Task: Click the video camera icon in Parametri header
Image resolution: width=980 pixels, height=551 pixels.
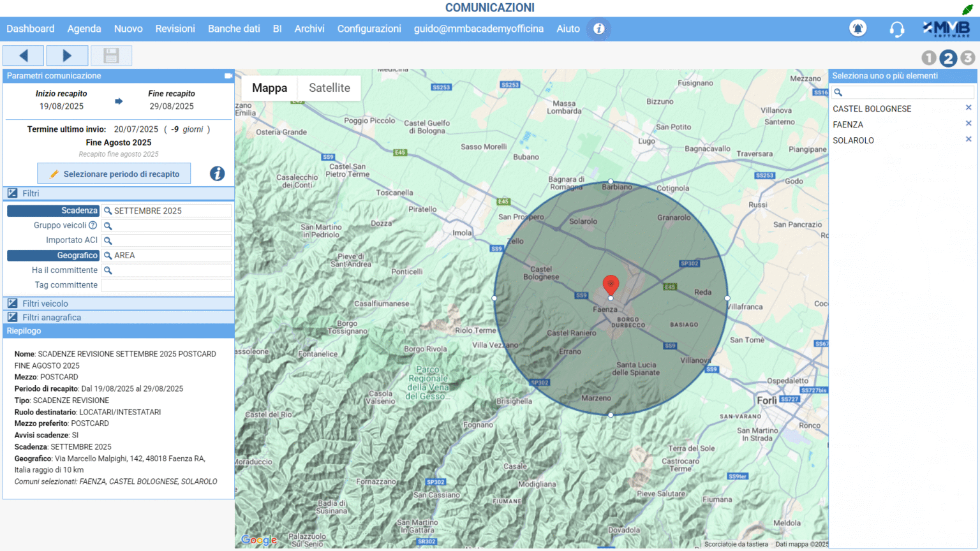Action: coord(228,76)
